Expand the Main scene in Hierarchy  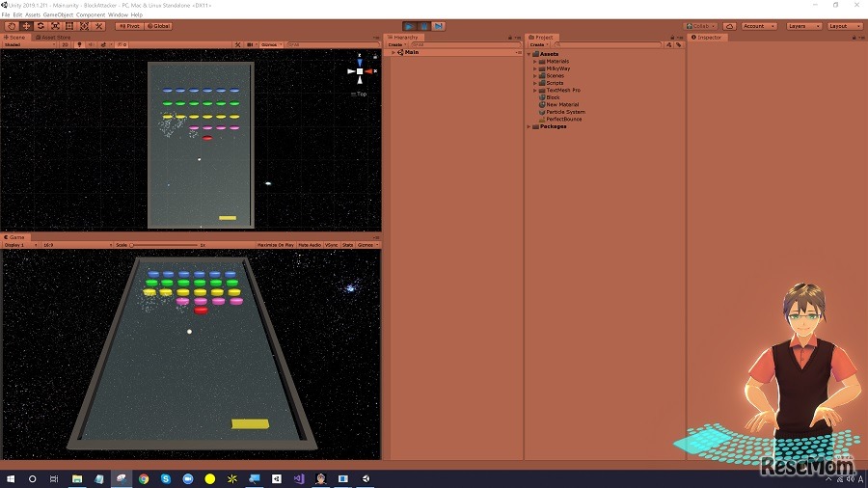click(393, 53)
